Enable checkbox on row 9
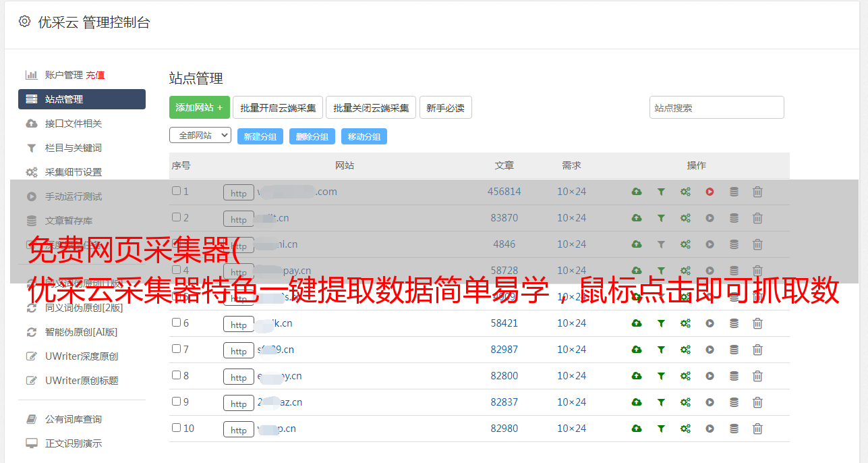Screen dimensions: 868x463 pyautogui.click(x=176, y=402)
